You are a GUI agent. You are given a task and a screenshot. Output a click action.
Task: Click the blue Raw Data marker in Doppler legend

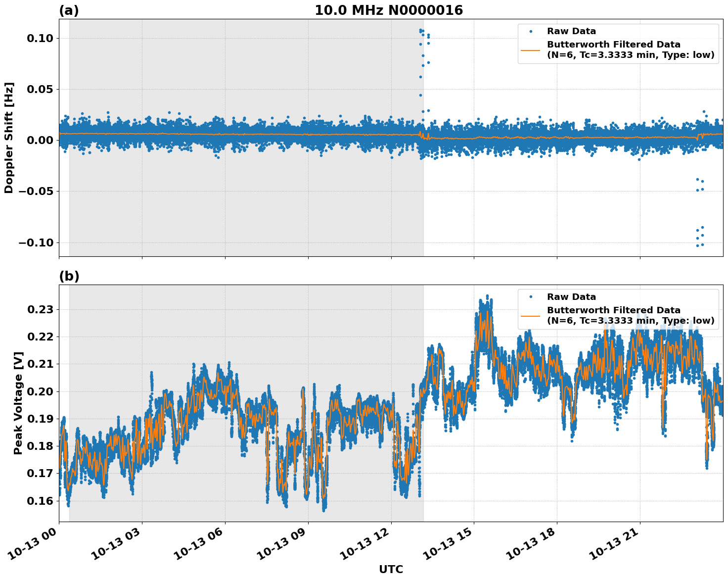(x=531, y=31)
